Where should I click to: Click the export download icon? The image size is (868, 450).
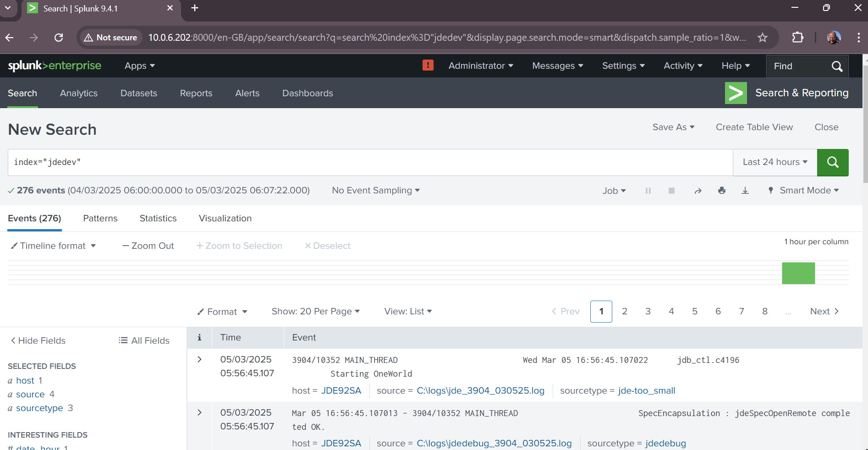pos(745,191)
